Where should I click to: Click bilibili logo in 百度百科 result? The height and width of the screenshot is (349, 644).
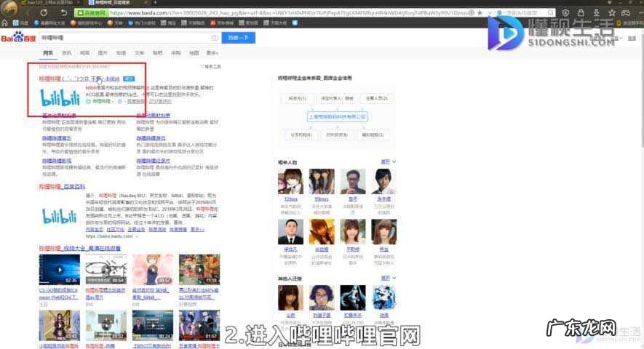click(x=60, y=217)
